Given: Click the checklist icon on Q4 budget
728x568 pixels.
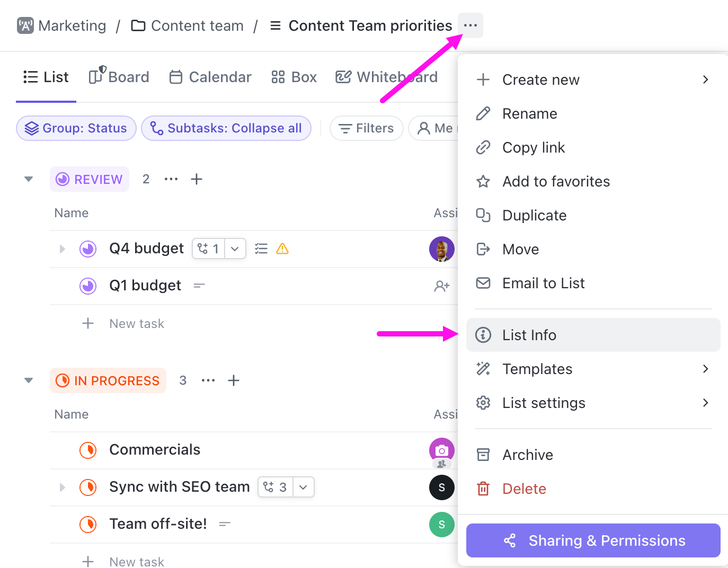Looking at the screenshot, I should 261,248.
